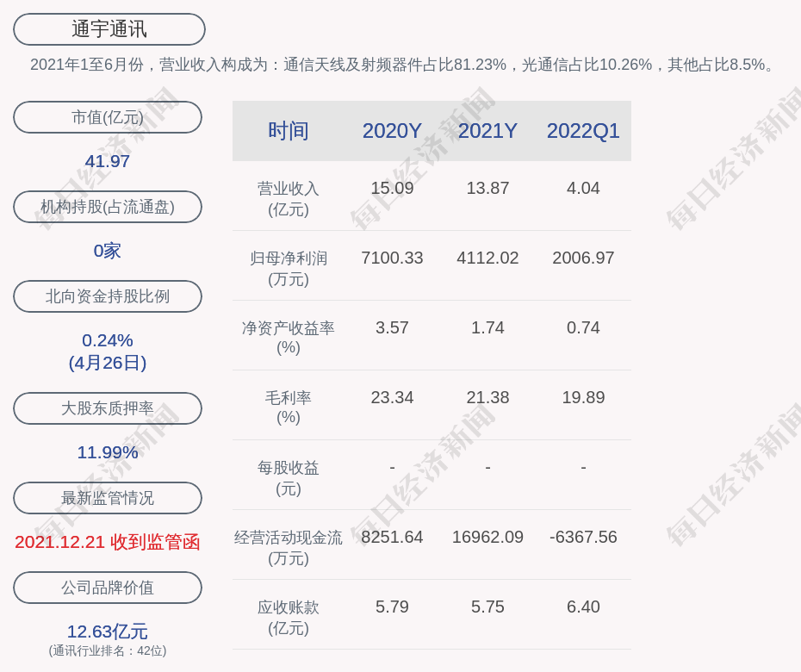Click net profit value 7100.33

click(392, 258)
